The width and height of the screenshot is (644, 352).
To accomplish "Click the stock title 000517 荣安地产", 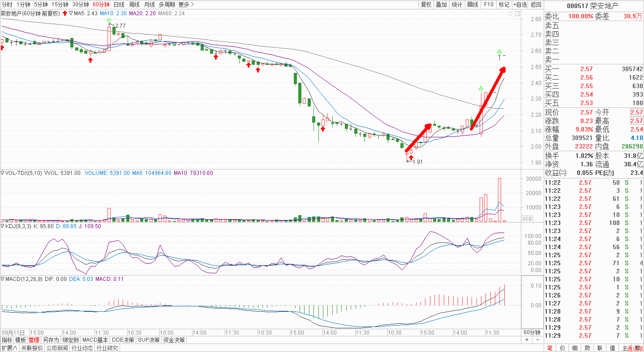I will pos(592,6).
